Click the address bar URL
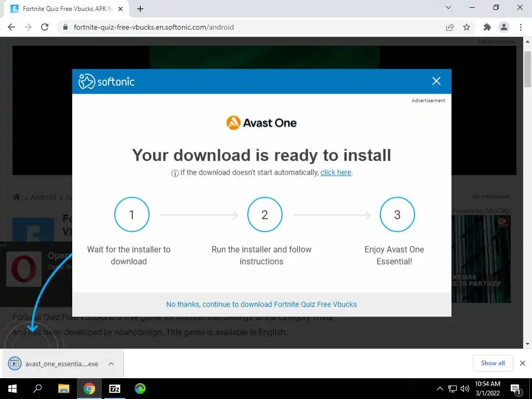The width and height of the screenshot is (532, 399). pos(153,27)
